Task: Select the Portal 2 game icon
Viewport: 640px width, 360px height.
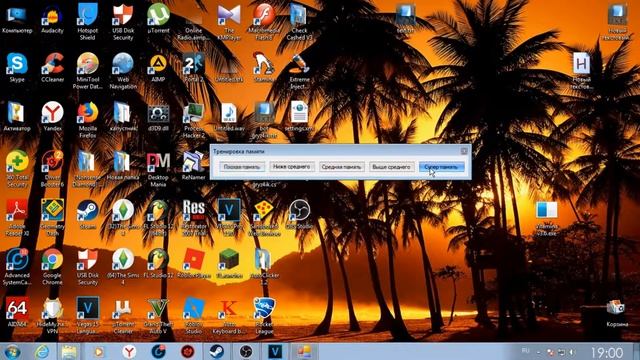Action: [x=193, y=68]
